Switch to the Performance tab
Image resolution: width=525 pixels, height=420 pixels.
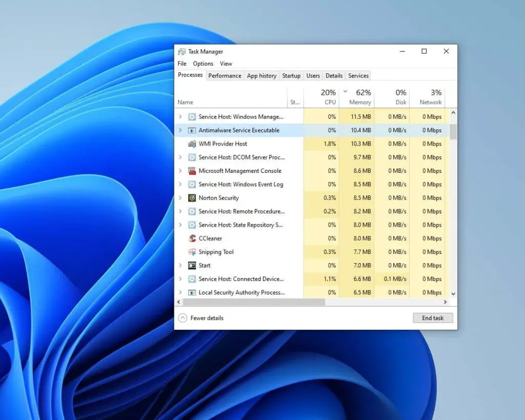pyautogui.click(x=225, y=75)
